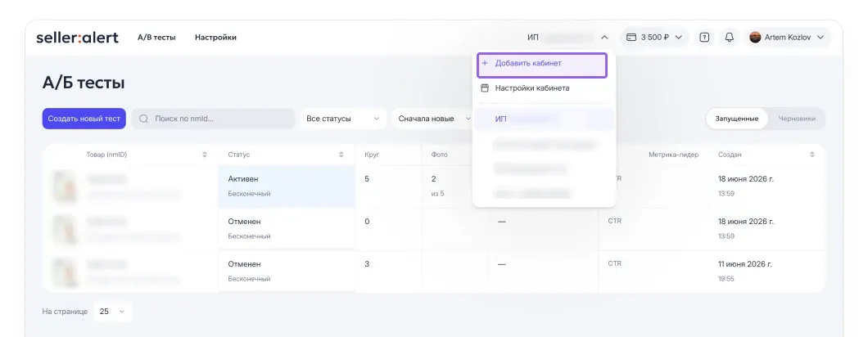Click the Поиск по nmId search field
868x337 pixels.
pyautogui.click(x=213, y=119)
